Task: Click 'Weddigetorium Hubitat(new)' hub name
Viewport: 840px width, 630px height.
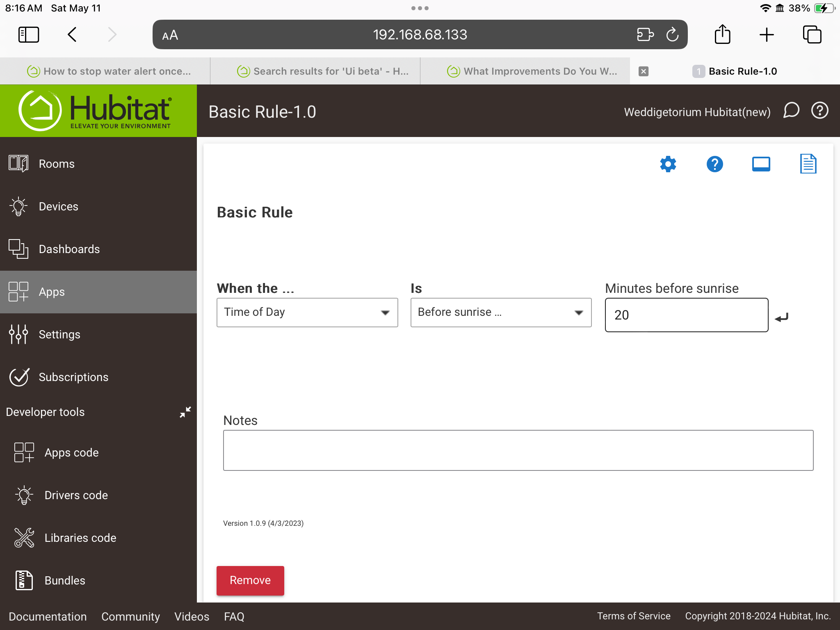Action: coord(697,112)
